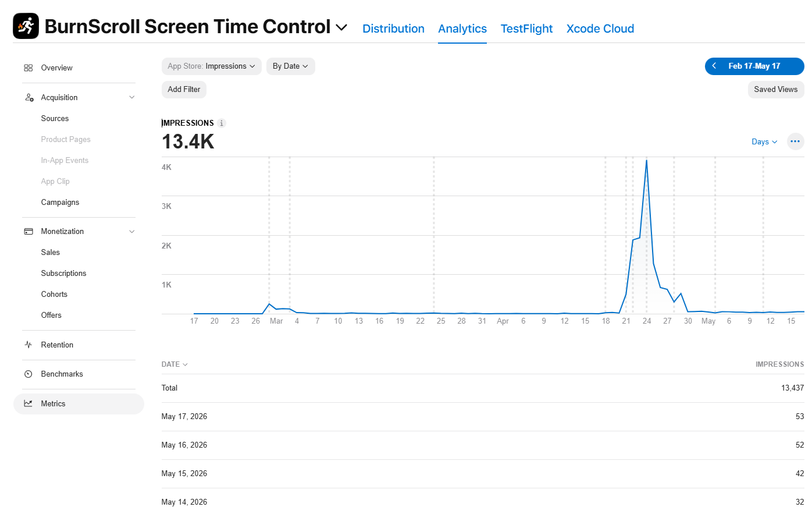This screenshot has height=507, width=812.
Task: Open Saved Views
Action: [x=776, y=90]
